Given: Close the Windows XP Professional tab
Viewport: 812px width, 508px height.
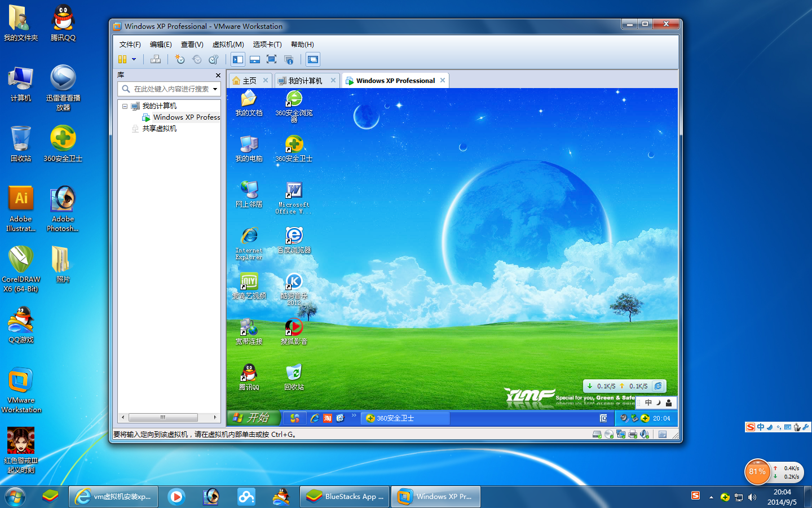Looking at the screenshot, I should tap(443, 80).
